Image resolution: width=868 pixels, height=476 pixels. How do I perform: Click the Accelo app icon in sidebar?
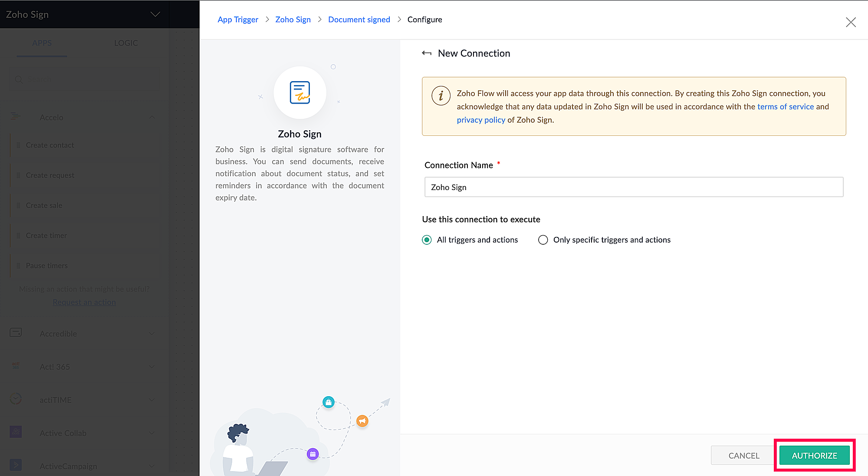pos(16,116)
